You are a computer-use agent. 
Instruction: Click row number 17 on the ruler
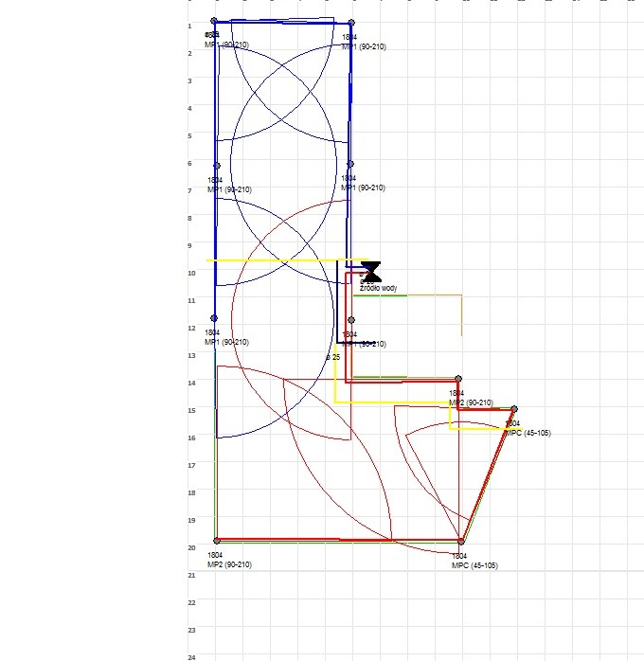click(x=191, y=465)
